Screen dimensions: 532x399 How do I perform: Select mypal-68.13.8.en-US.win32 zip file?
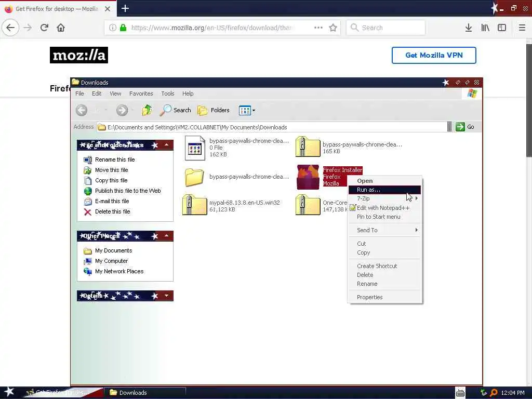coord(194,205)
